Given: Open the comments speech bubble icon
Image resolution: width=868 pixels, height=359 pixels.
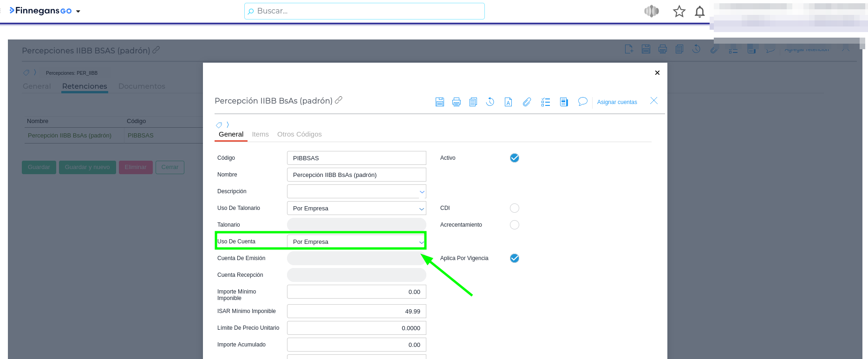Looking at the screenshot, I should coord(582,101).
